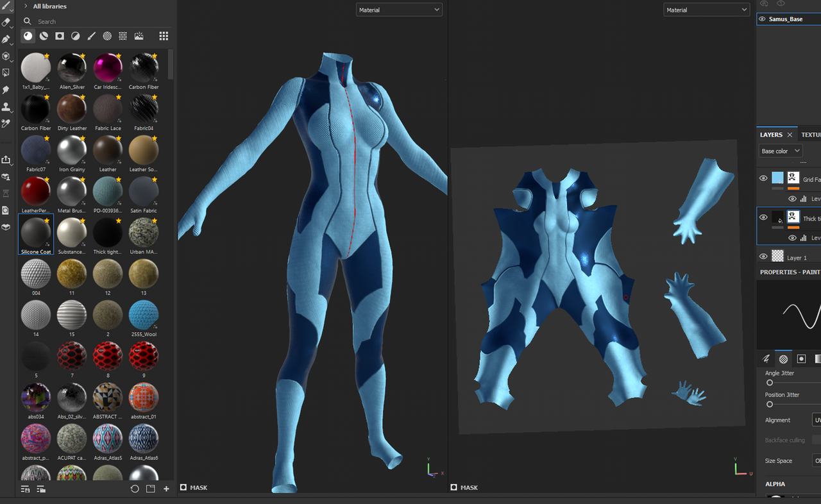821x504 pixels.
Task: Switch asset panel thumbnail grid view
Action: click(164, 37)
